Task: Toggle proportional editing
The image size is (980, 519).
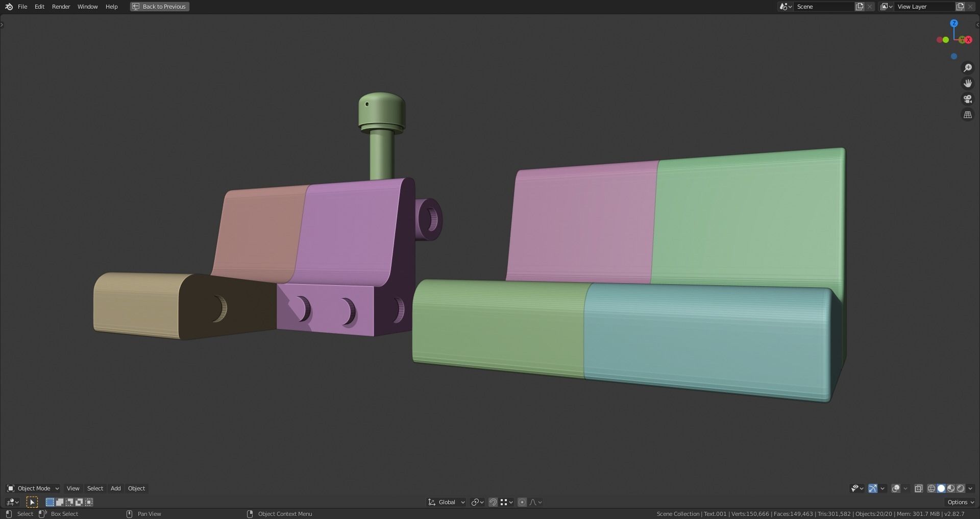Action: (522, 502)
